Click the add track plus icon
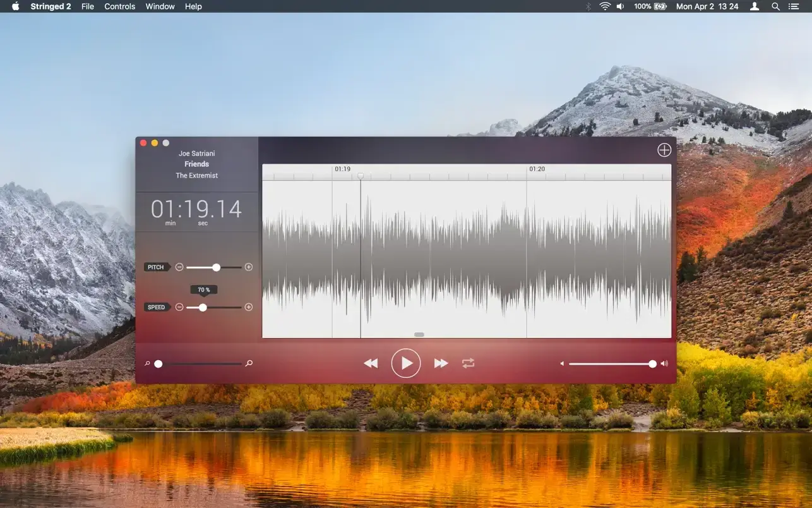The width and height of the screenshot is (812, 508). pos(664,150)
